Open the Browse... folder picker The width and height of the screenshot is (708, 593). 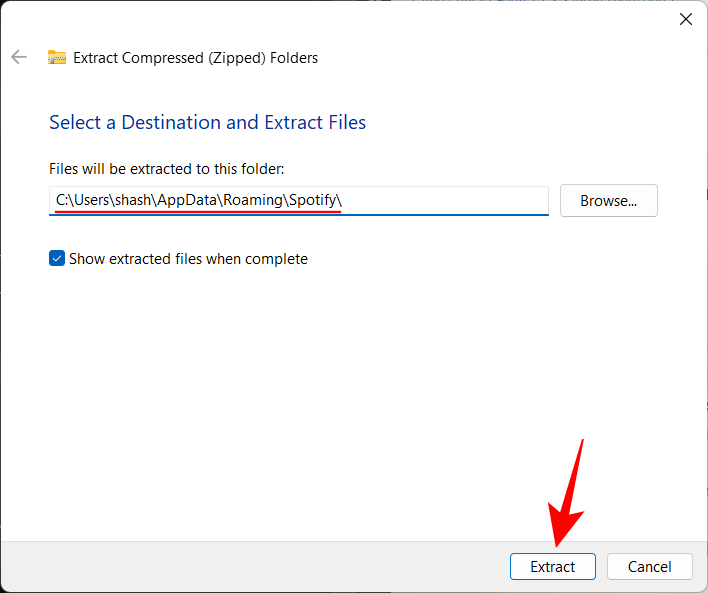[608, 200]
